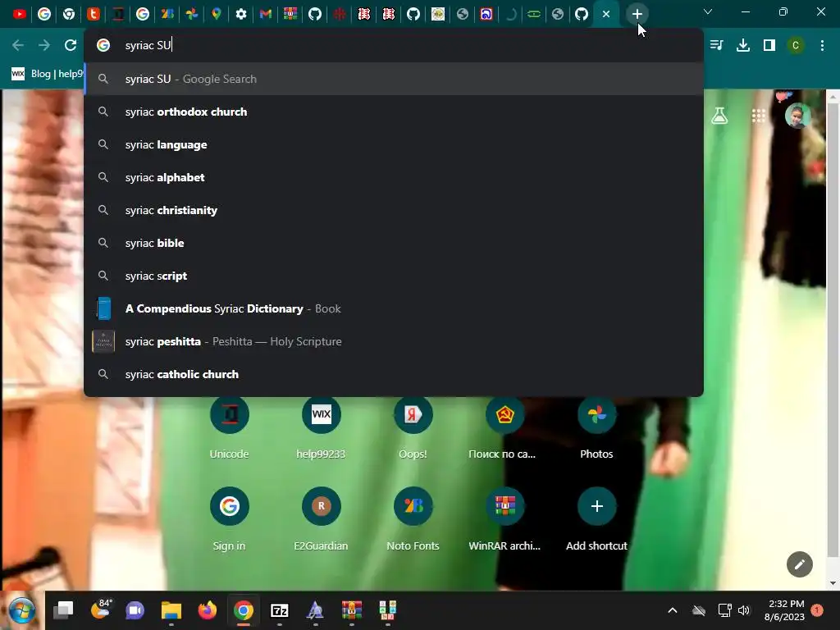Pick 'syriac language' suggestion
This screenshot has height=630, width=840.
(x=394, y=144)
